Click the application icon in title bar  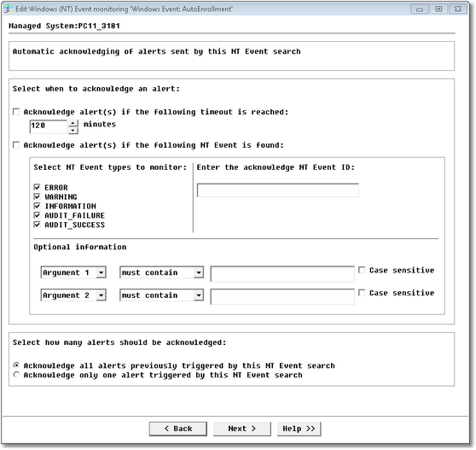click(x=8, y=9)
